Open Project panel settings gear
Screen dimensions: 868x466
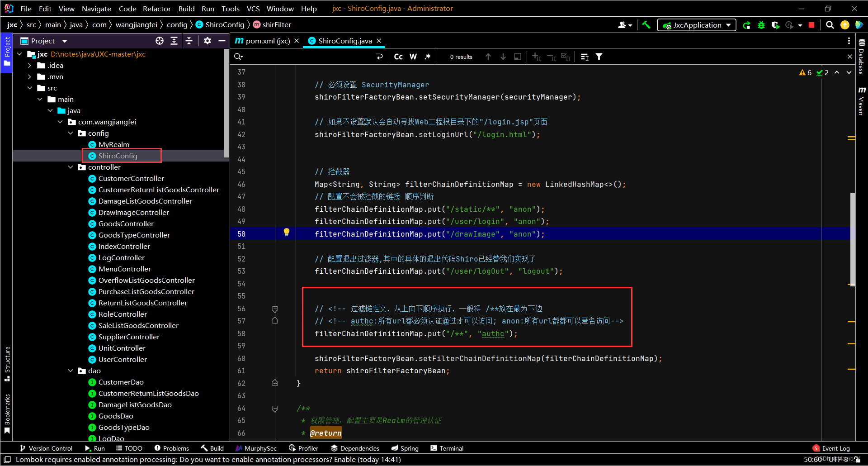click(x=208, y=41)
